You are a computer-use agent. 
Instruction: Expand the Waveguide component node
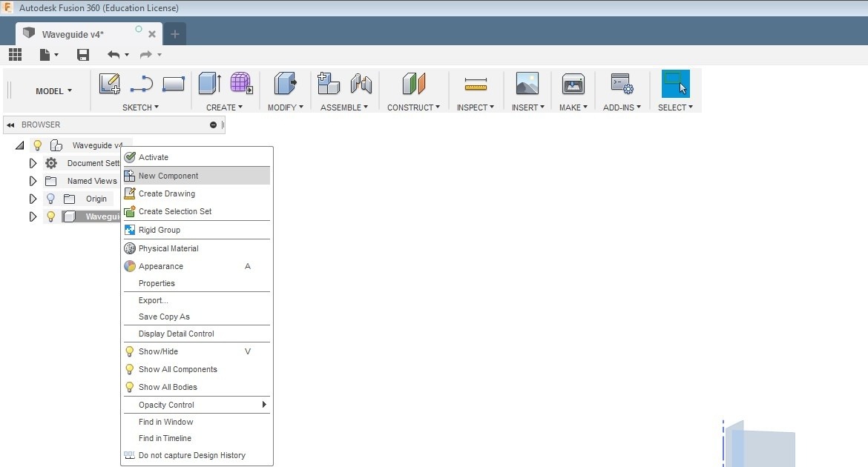point(33,216)
